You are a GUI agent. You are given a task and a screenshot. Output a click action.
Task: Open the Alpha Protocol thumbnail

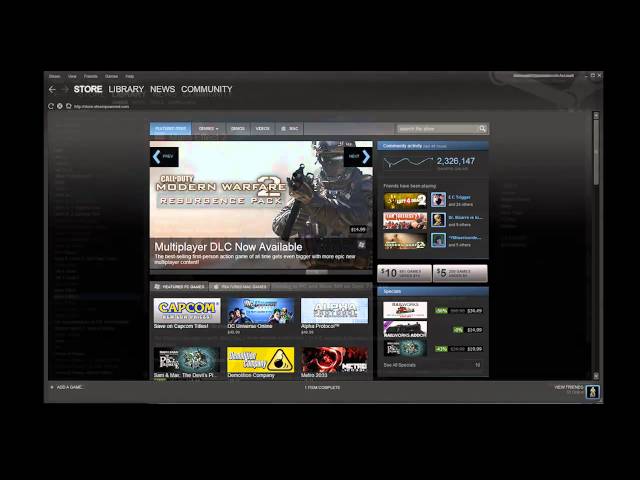[334, 310]
